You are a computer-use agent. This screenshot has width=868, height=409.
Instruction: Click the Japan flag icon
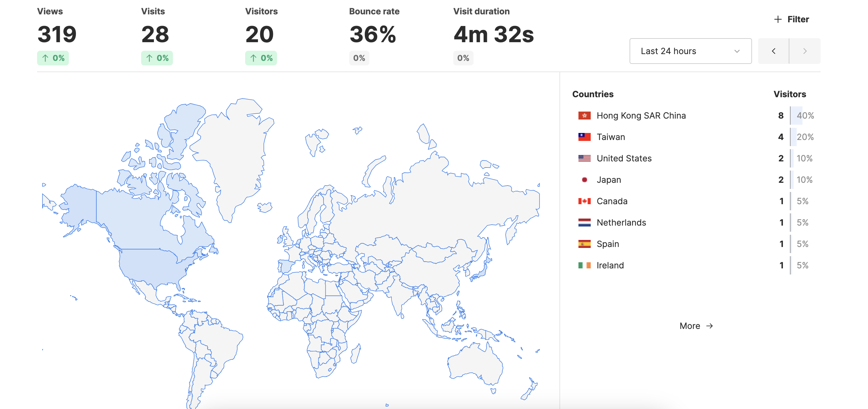(x=584, y=180)
